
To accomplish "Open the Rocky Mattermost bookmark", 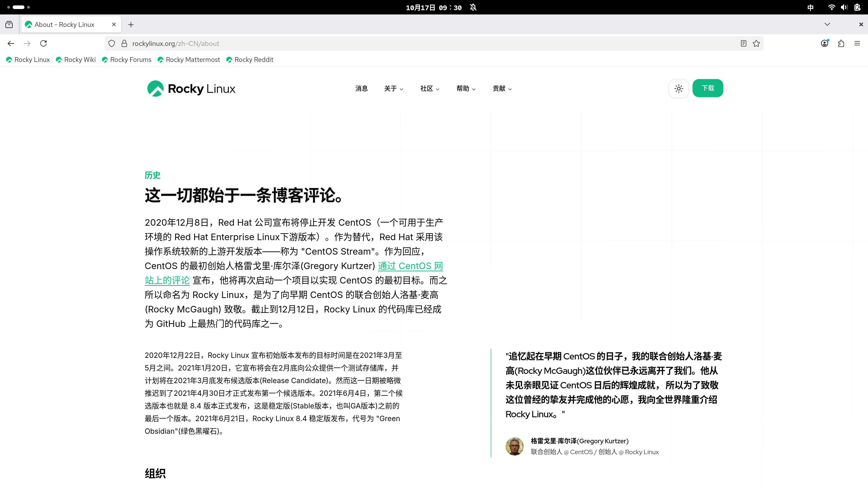I will 189,60.
